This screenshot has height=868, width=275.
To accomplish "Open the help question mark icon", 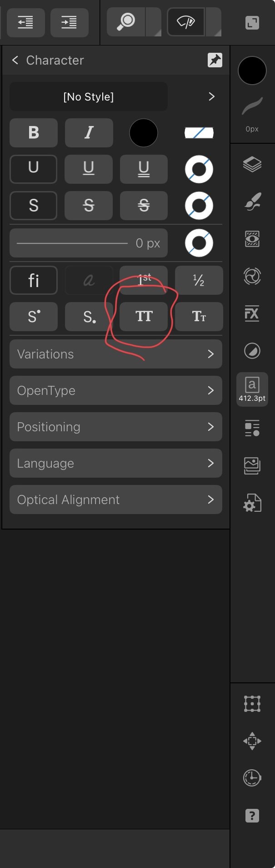I will [252, 816].
